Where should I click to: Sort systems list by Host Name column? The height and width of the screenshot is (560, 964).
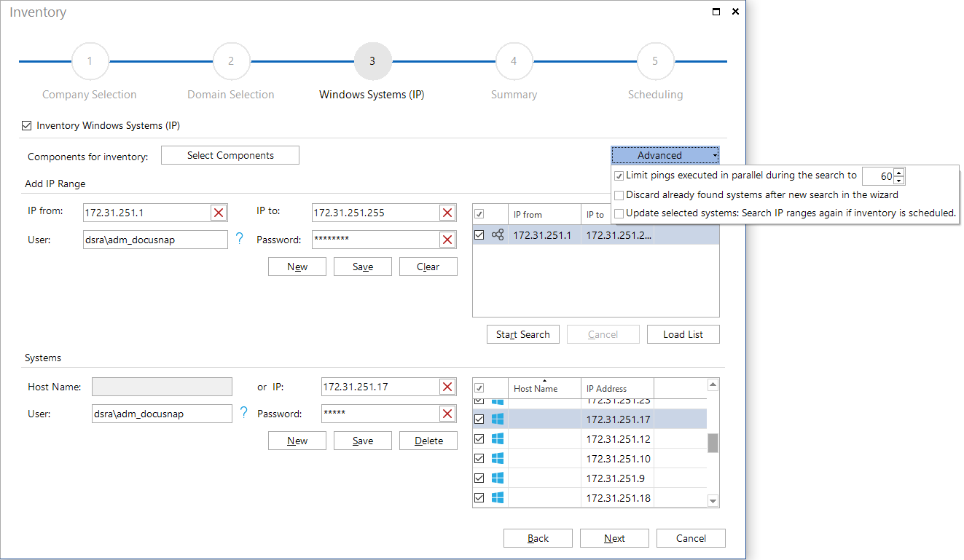[x=544, y=388]
